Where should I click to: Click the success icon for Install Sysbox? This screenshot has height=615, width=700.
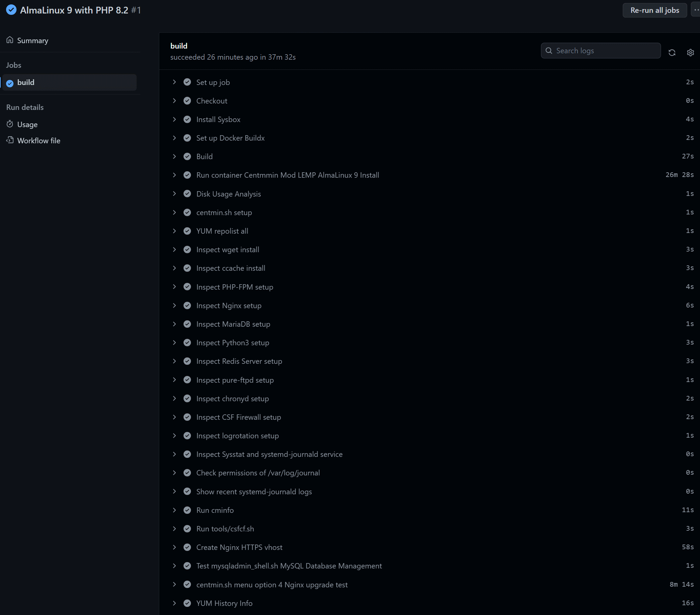(187, 119)
